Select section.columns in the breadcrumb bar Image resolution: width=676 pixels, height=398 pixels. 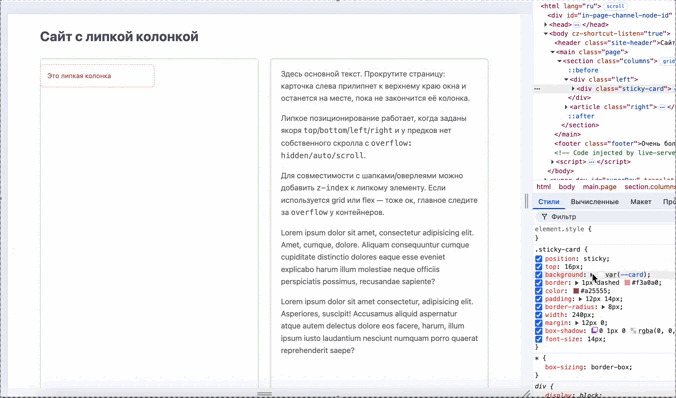649,187
